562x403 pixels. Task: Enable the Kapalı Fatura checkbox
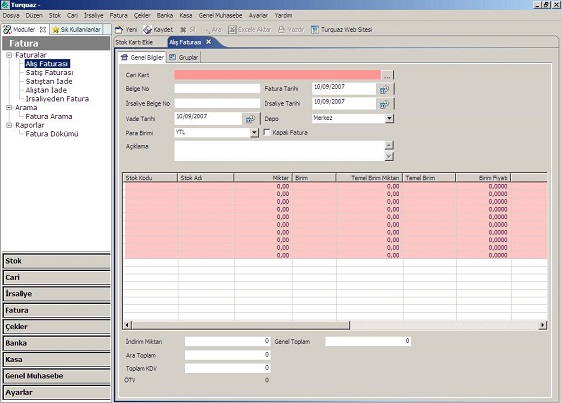tap(267, 132)
